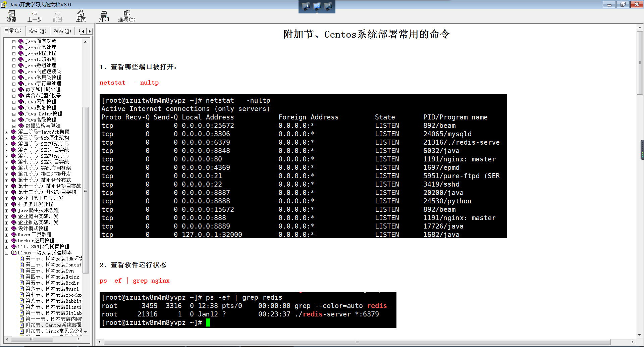Click the content pane vertical scrollbar thumb
The height and width of the screenshot is (347, 644).
click(640, 63)
